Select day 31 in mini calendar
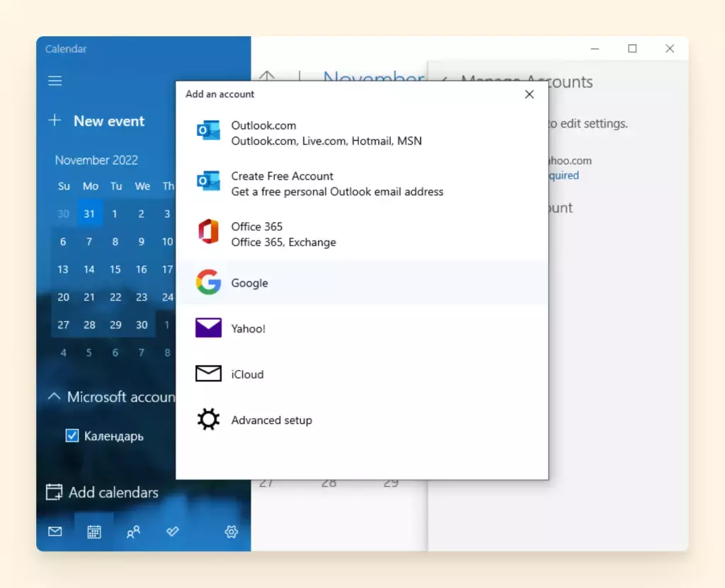 point(89,214)
